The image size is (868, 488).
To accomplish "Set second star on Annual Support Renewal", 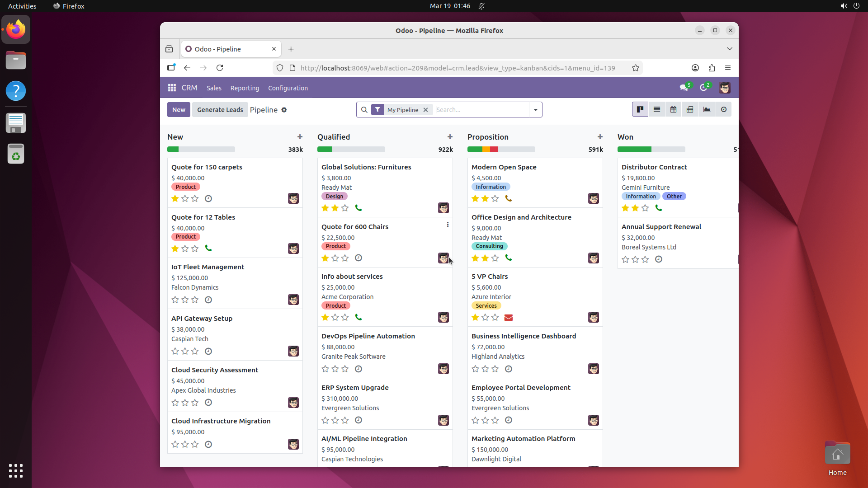I will coord(635,259).
